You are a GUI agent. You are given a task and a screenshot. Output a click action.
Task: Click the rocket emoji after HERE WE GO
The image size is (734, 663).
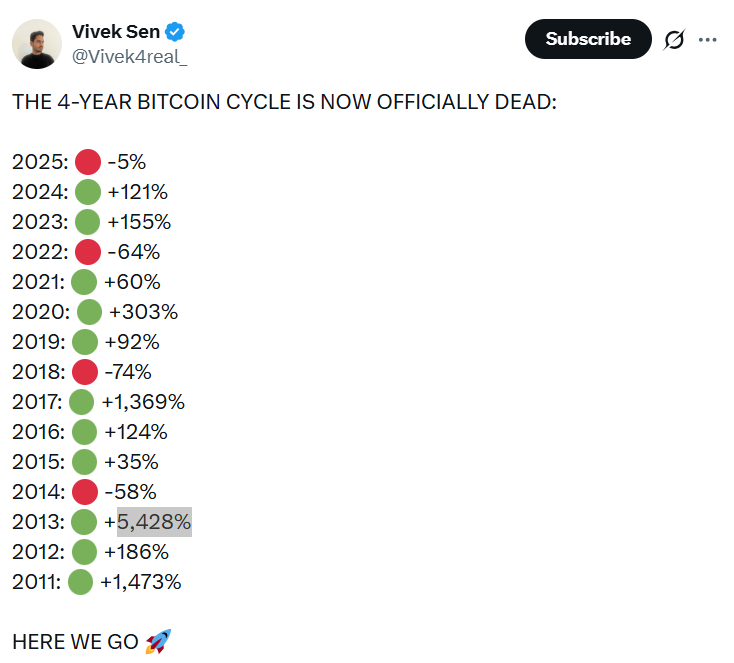tap(159, 642)
